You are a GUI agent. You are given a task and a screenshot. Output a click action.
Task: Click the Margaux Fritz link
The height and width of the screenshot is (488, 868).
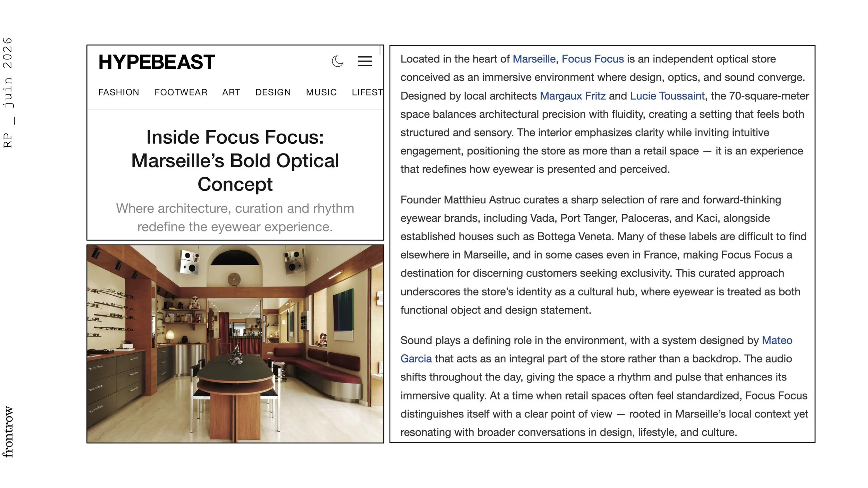pos(573,96)
